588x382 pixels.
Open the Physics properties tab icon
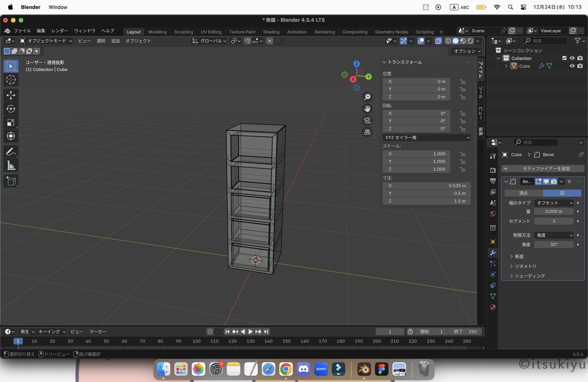493,275
